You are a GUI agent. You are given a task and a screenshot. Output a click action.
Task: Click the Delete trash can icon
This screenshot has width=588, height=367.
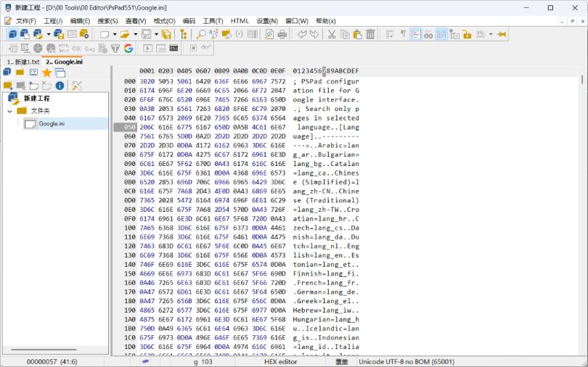(371, 34)
